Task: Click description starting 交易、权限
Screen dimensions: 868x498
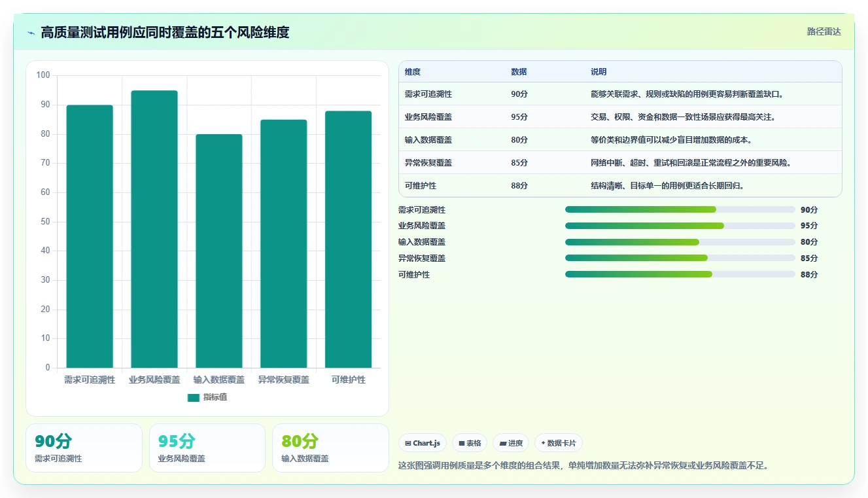Action: click(x=683, y=117)
